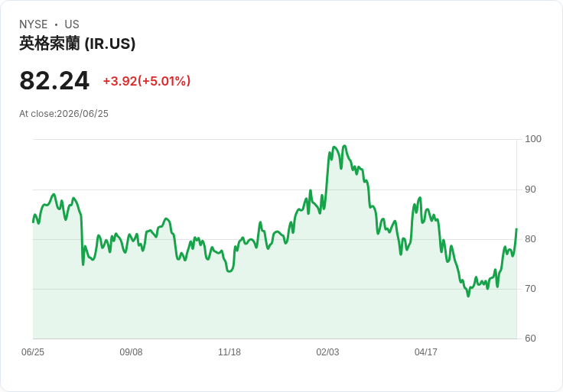Click the price change +3.92(+5.01%)
The image size is (563, 392).
click(147, 81)
